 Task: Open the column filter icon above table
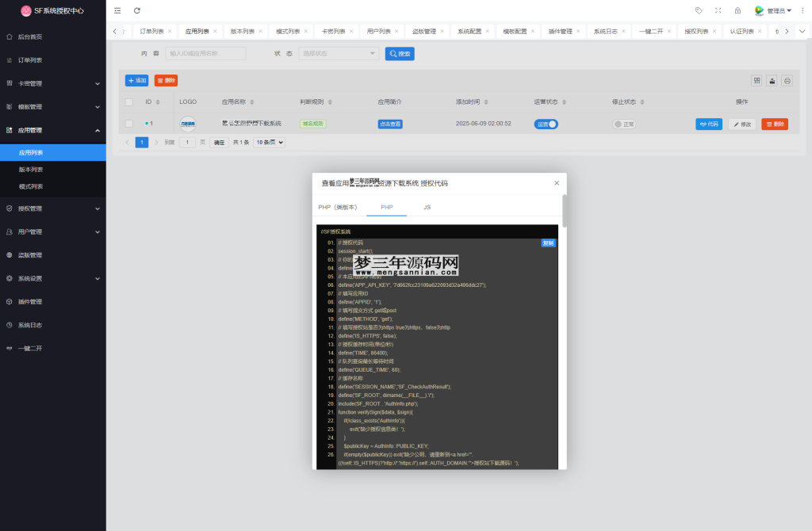756,80
